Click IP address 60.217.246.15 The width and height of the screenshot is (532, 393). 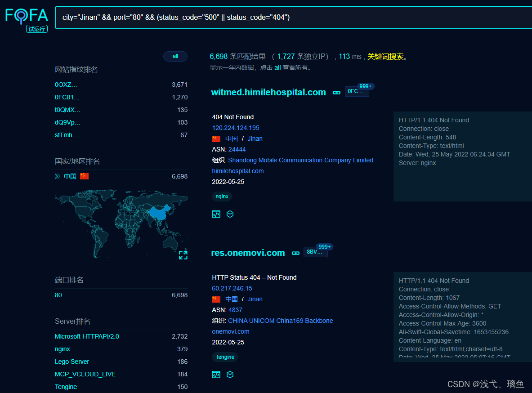pos(232,289)
